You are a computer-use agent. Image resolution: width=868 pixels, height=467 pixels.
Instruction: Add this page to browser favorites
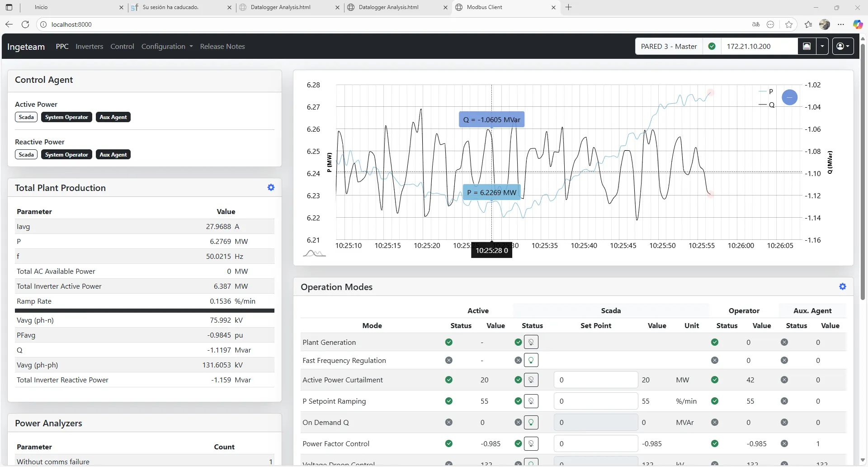click(x=789, y=24)
